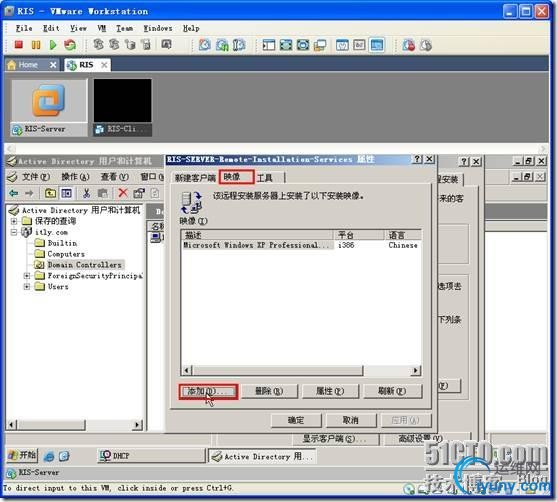Click the 确定 button
Viewport: 557px width, 502px height.
coord(296,420)
